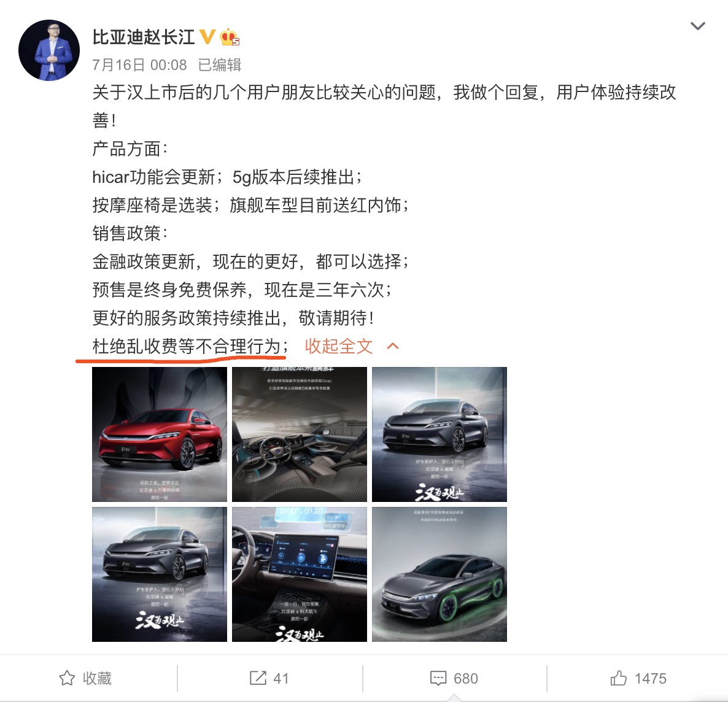728x702 pixels.
Task: Click the 7月16日 00:08 timestamp
Action: point(139,65)
